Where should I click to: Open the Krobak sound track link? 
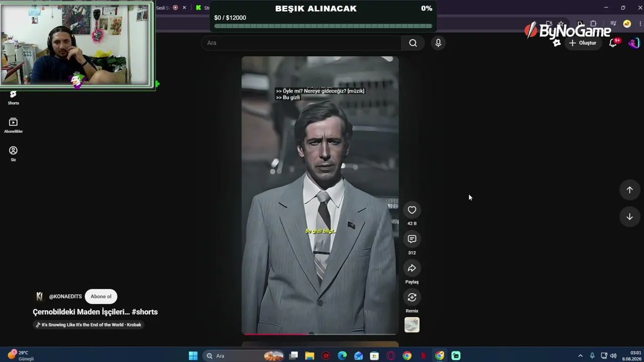[x=89, y=325]
